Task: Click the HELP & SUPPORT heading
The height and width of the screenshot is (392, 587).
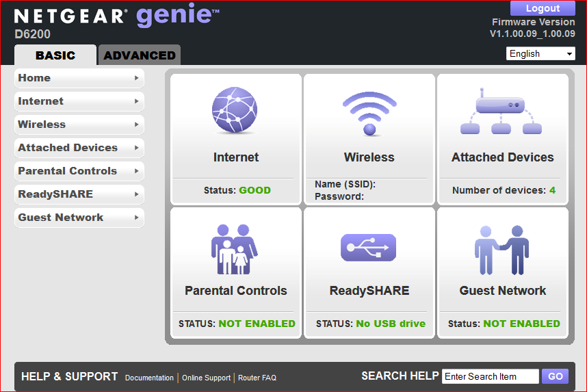Action: pos(69,376)
